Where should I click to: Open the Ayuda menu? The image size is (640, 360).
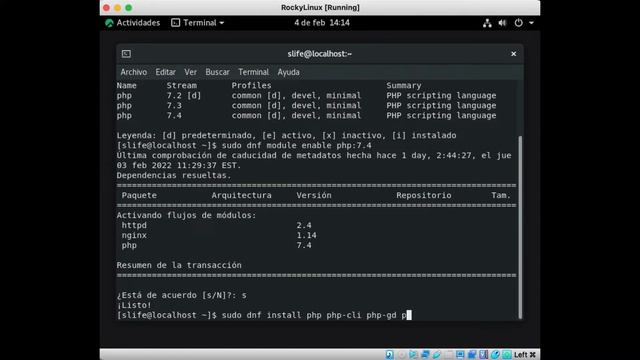pyautogui.click(x=289, y=72)
